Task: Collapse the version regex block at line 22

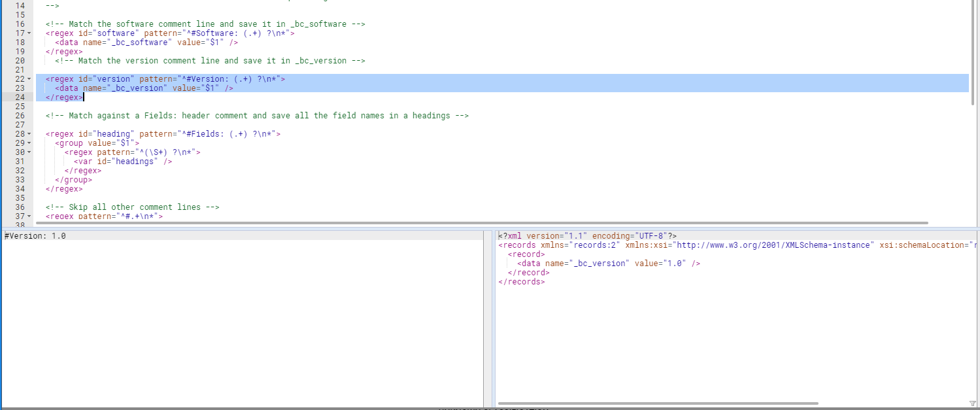Action: pyautogui.click(x=29, y=79)
